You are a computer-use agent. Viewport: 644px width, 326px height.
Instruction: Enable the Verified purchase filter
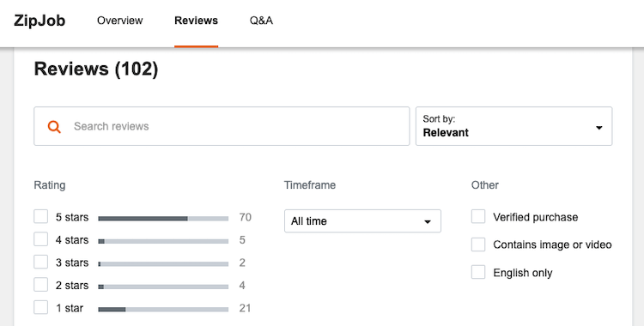coord(478,216)
